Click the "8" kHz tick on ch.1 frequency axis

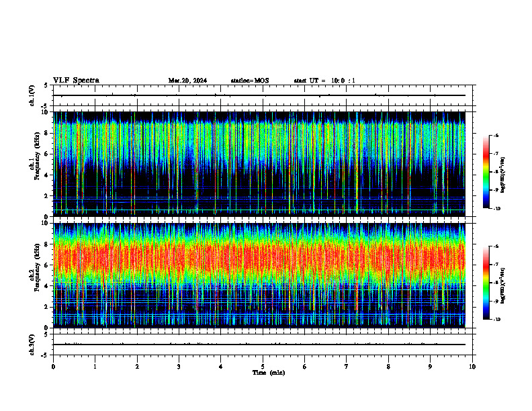[x=46, y=133]
